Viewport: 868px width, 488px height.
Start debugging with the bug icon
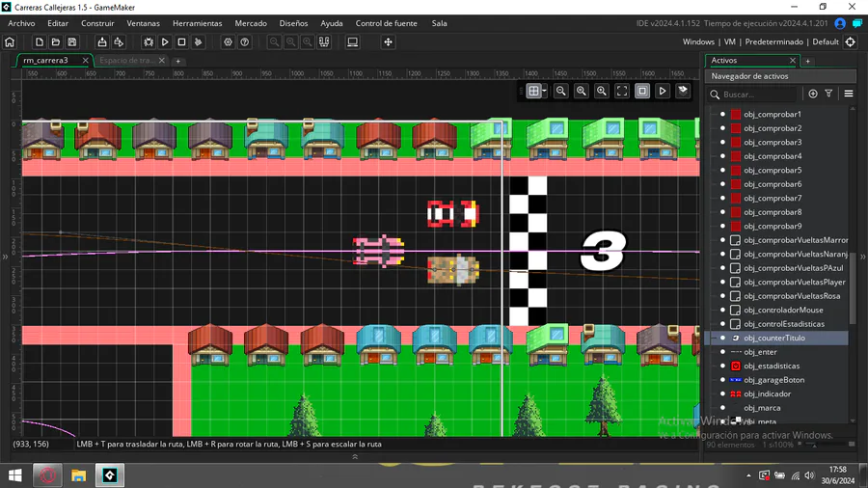tap(149, 42)
